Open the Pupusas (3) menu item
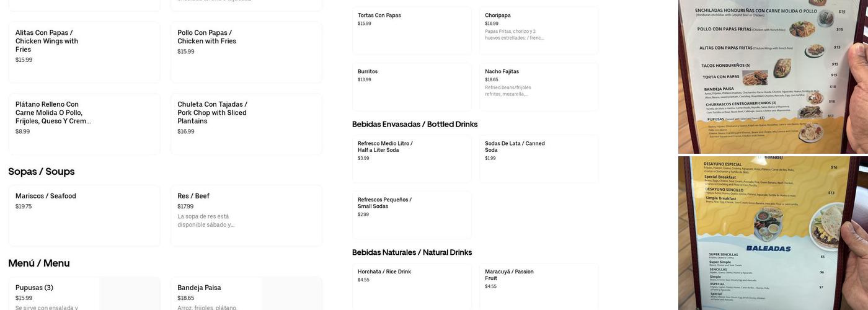 (x=84, y=294)
